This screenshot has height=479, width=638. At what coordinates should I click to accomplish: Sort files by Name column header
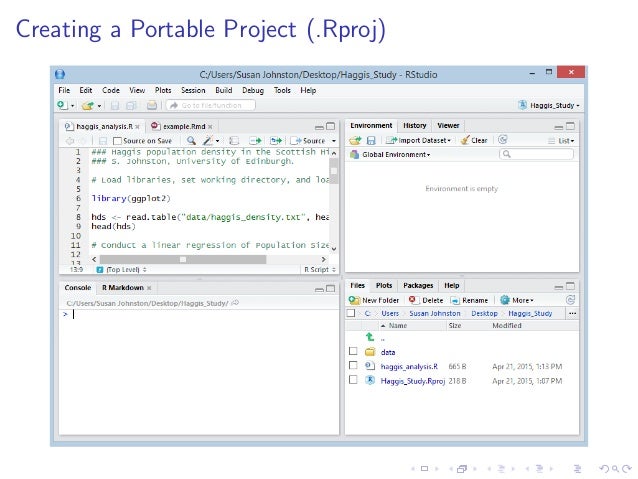[397, 325]
